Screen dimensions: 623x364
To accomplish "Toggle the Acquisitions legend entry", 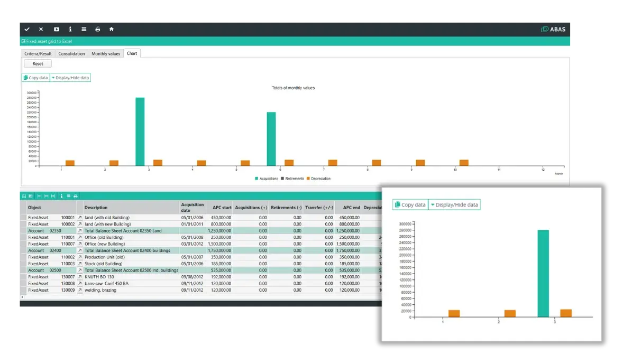I will pos(266,179).
